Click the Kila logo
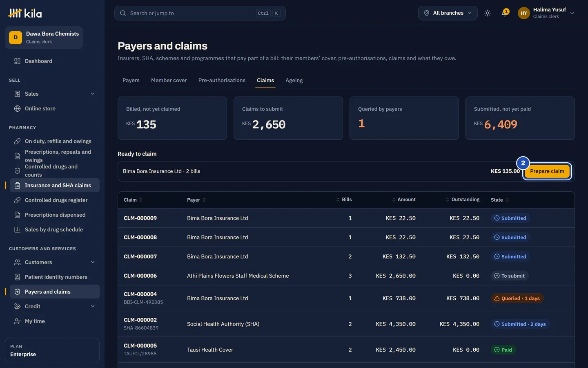Viewport: 588px width, 368px height. click(x=25, y=13)
